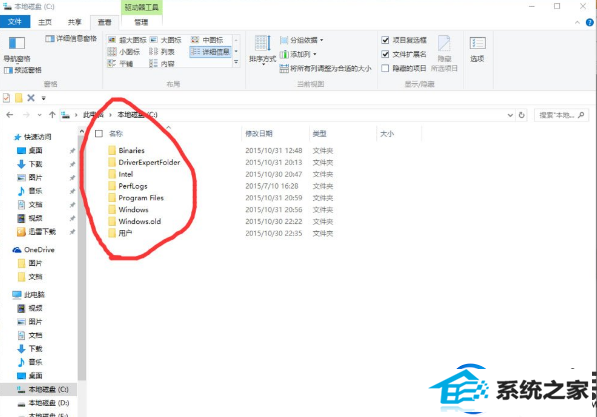Select the Windows.old folder
This screenshot has width=597, height=417.
click(139, 221)
